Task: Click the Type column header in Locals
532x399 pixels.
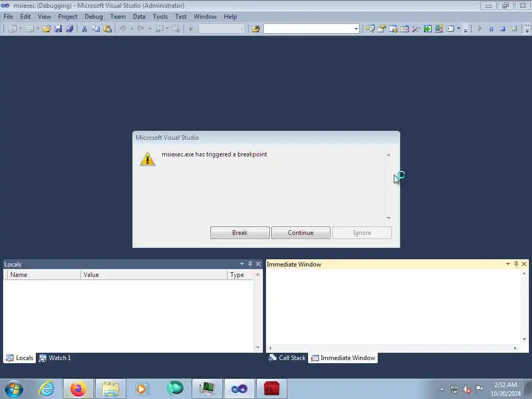Action: [241, 275]
